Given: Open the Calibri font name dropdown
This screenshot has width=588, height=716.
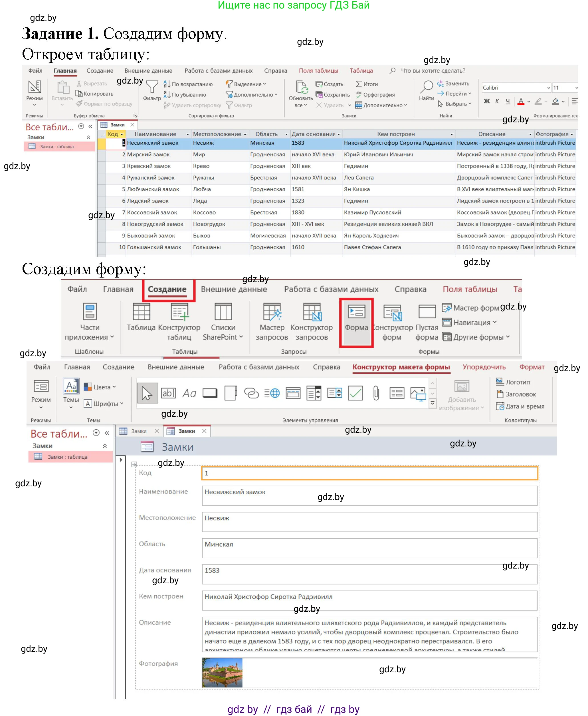Looking at the screenshot, I should point(548,88).
